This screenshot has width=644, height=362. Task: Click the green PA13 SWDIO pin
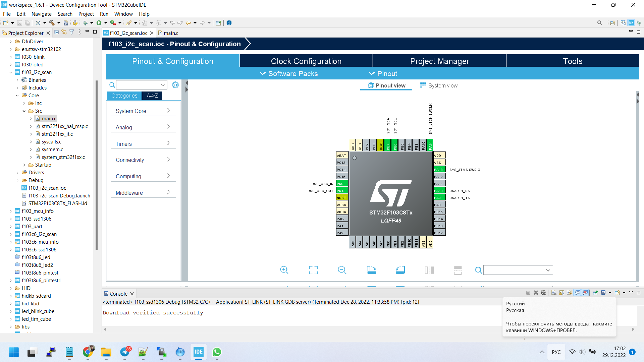coord(439,170)
